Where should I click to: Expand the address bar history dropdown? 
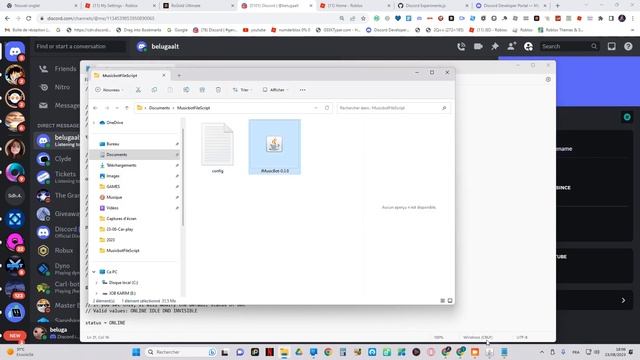click(316, 108)
